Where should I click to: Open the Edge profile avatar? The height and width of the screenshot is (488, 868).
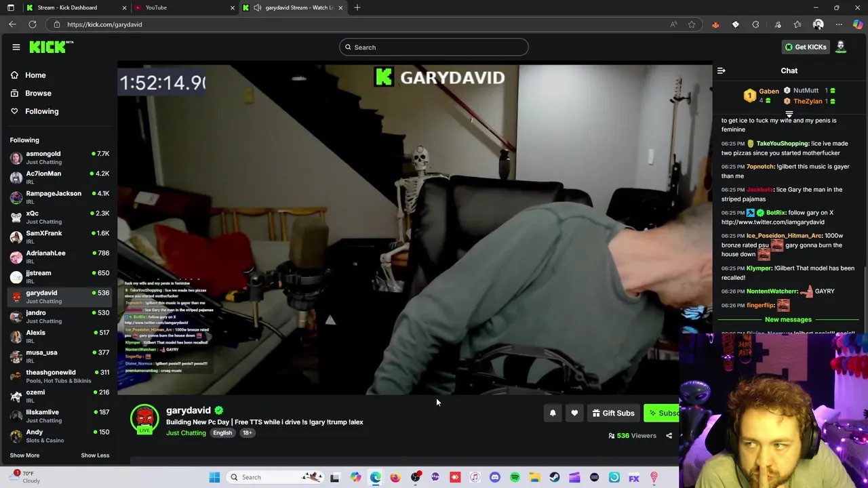(x=818, y=24)
